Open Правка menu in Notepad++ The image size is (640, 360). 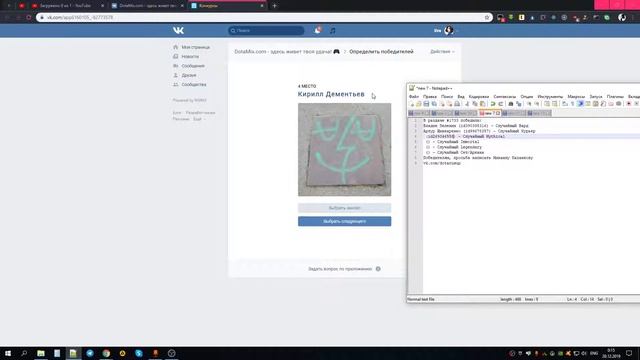[x=429, y=97]
